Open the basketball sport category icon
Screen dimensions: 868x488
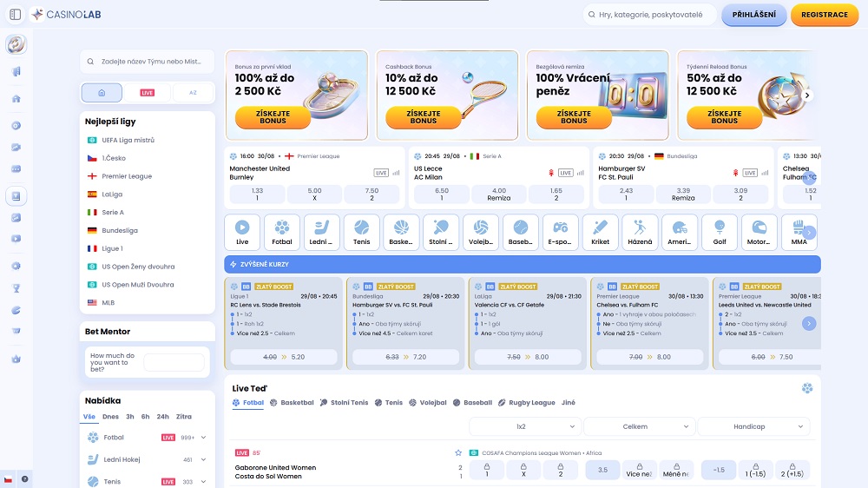(x=401, y=232)
